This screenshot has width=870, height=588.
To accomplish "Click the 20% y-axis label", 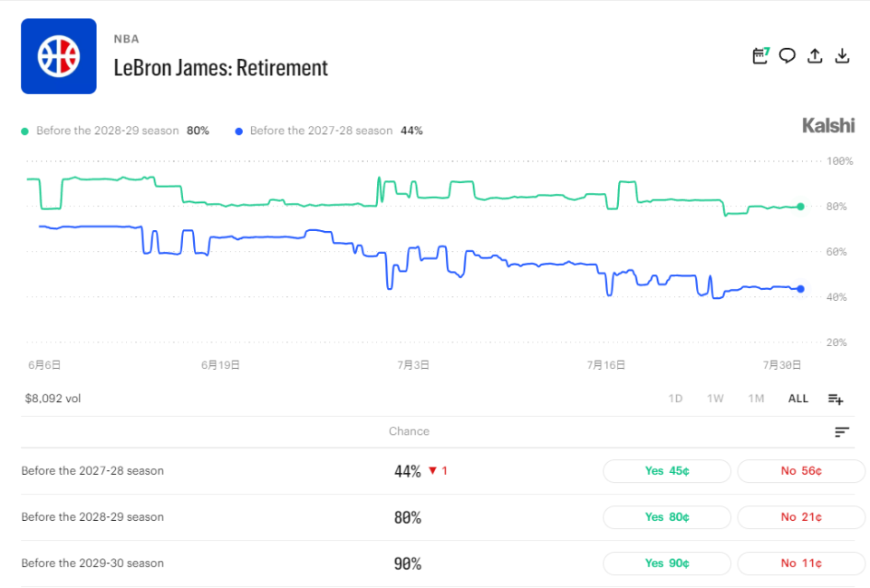I will [836, 342].
